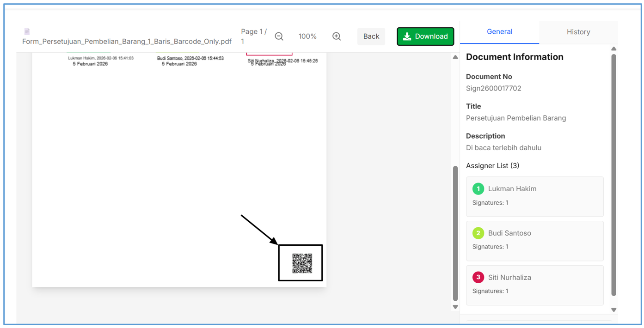Click the info panel scroll up arrow
644x328 pixels.
(x=613, y=49)
